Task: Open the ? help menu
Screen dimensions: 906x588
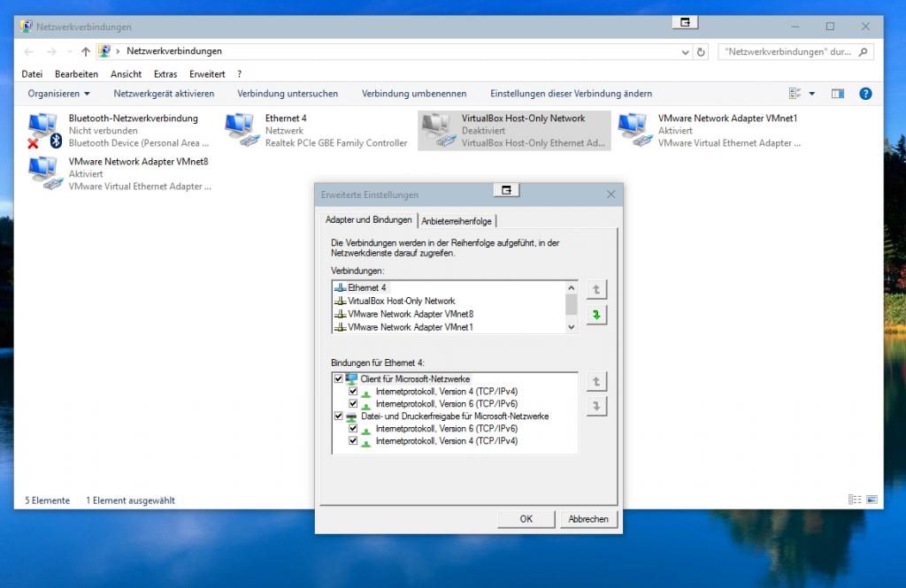Action: click(239, 74)
